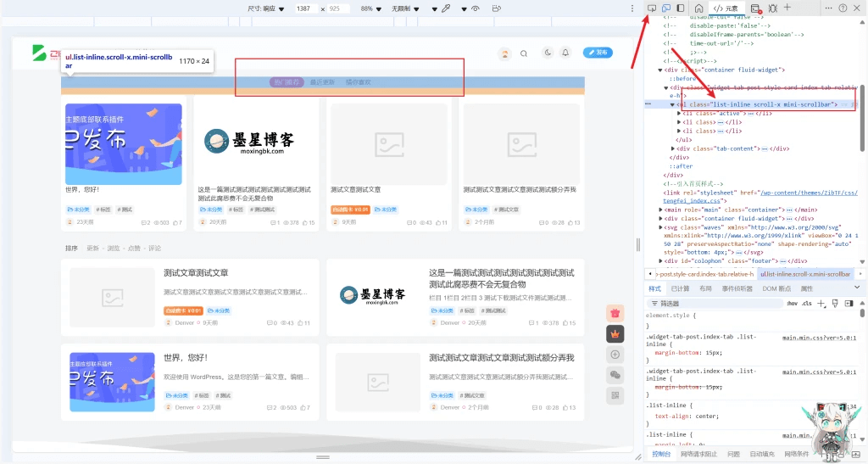868x464 pixels.
Task: Open the 尺寸 responsive dimensions dropdown
Action: tap(265, 8)
